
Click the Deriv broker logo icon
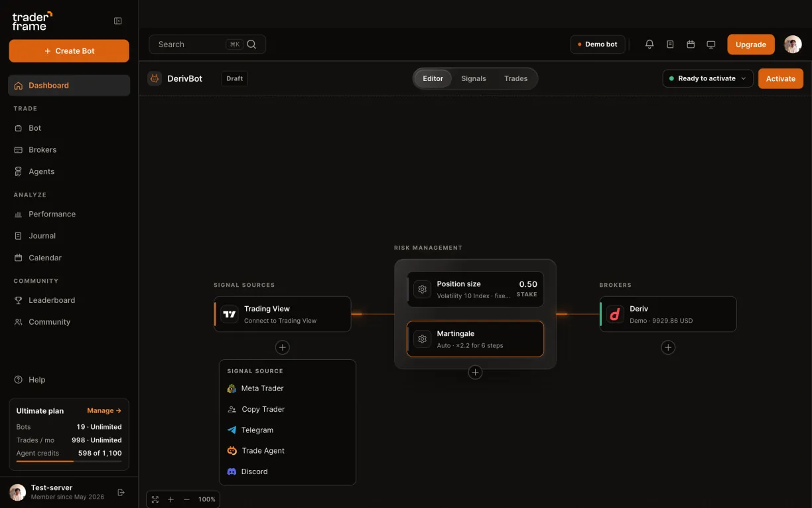click(616, 314)
